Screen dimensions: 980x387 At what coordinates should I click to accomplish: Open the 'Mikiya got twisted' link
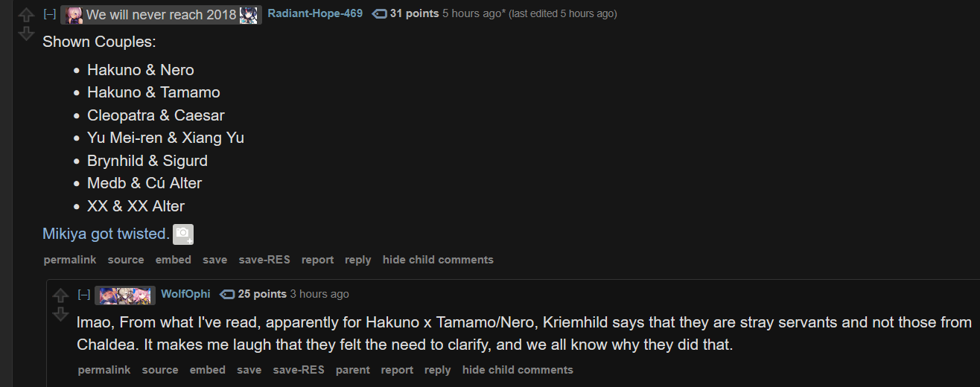[x=104, y=234]
